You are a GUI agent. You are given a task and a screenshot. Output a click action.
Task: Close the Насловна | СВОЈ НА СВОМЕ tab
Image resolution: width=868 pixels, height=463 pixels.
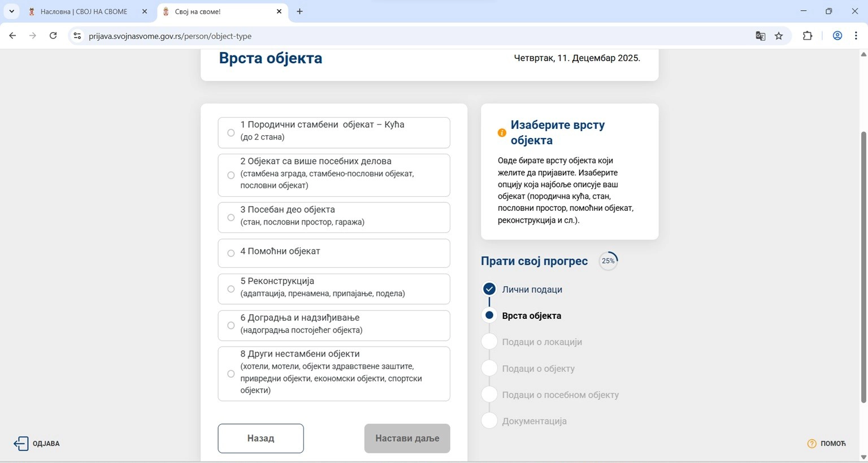(x=145, y=11)
